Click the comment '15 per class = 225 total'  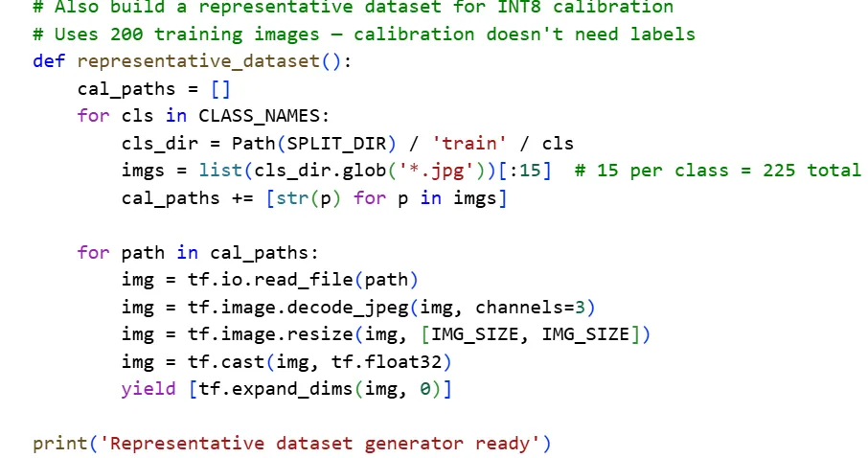(x=718, y=171)
